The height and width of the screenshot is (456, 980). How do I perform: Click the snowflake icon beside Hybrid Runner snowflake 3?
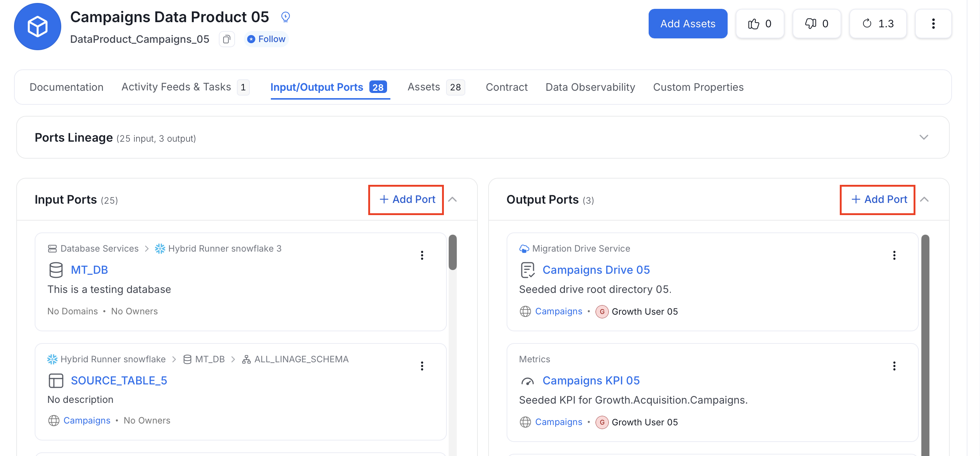click(x=160, y=248)
